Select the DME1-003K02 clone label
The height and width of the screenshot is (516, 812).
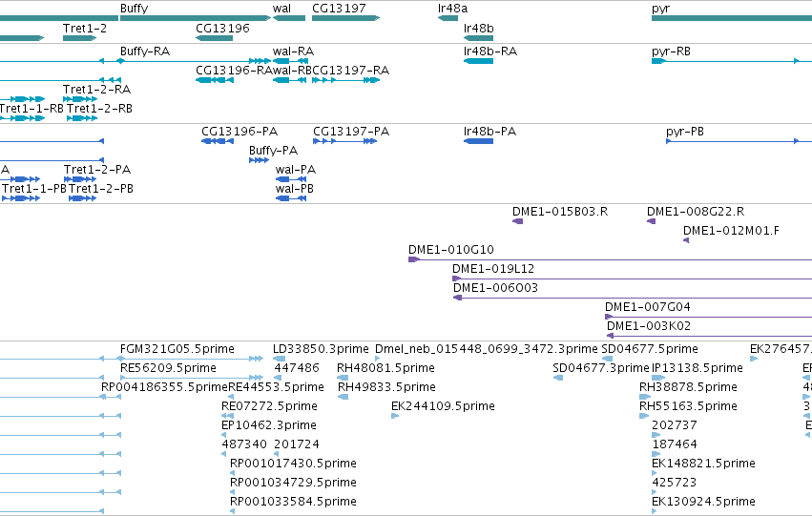pos(649,326)
